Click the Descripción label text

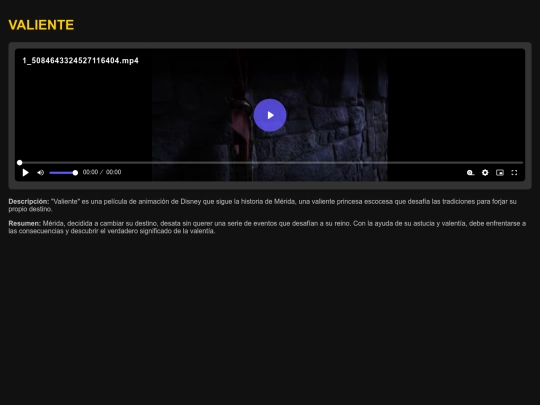(29, 201)
